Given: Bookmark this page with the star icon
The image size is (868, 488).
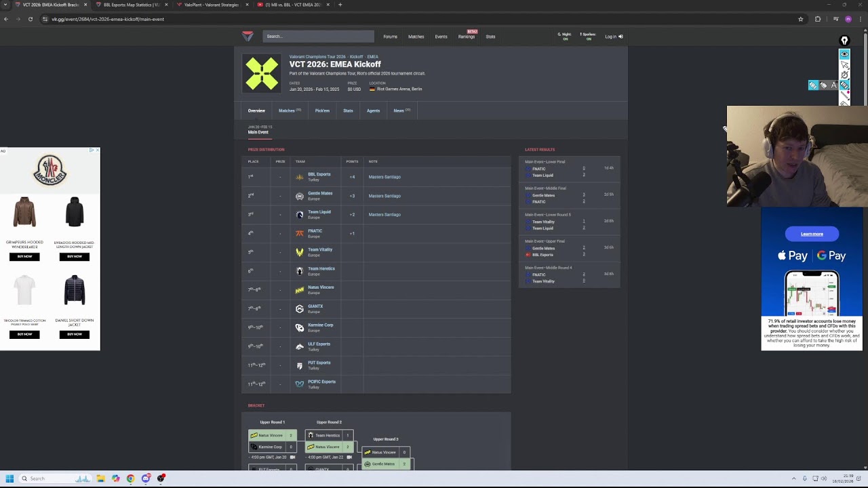Looking at the screenshot, I should (801, 19).
